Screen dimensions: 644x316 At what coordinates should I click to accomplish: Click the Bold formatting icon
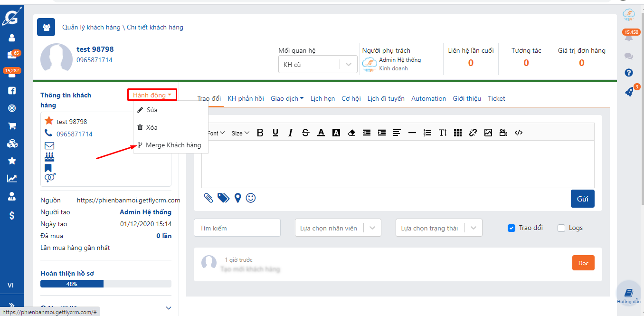[x=260, y=133]
